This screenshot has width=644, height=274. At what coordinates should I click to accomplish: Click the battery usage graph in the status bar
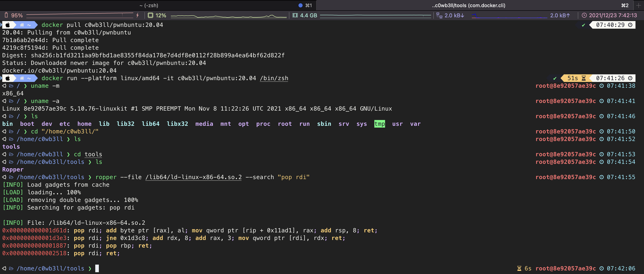[80, 15]
